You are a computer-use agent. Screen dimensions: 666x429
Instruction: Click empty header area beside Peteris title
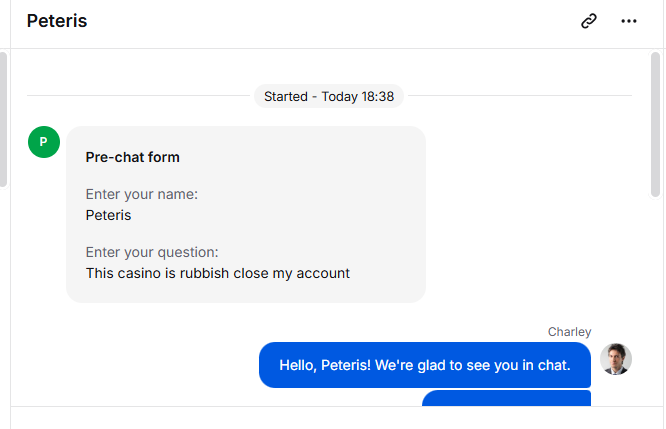click(x=331, y=21)
